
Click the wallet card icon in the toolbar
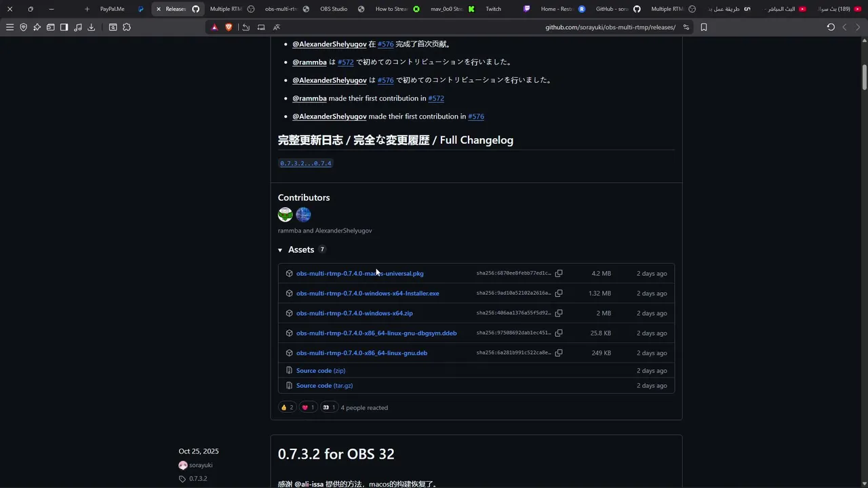pyautogui.click(x=50, y=27)
